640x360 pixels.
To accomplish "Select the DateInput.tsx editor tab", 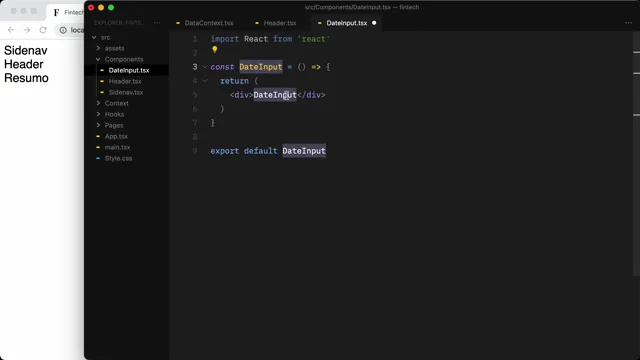I will (346, 23).
